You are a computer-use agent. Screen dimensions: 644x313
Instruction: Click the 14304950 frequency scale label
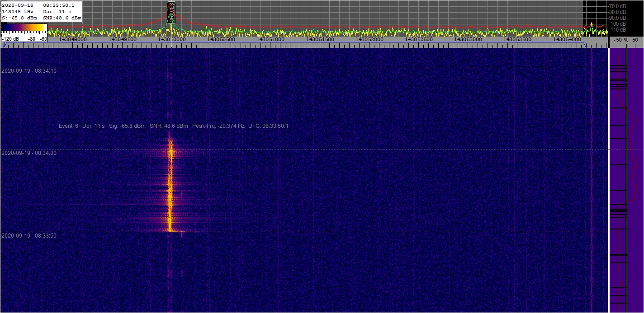point(122,40)
